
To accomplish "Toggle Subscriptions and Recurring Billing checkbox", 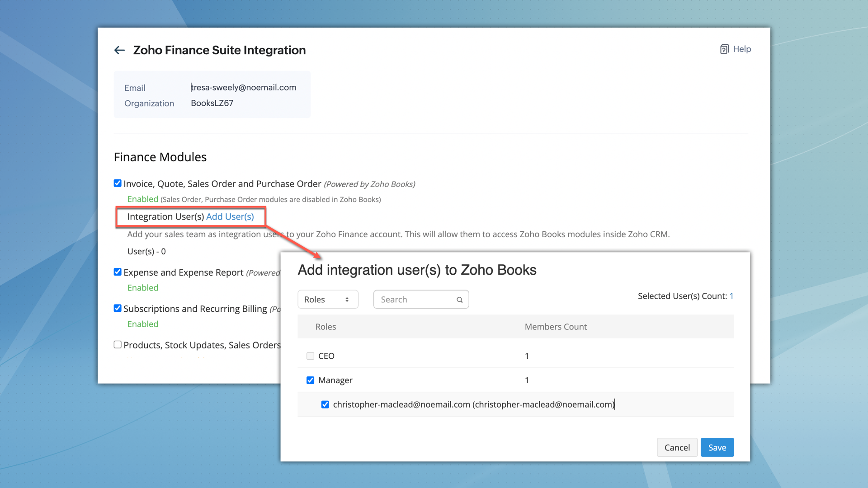I will tap(118, 308).
